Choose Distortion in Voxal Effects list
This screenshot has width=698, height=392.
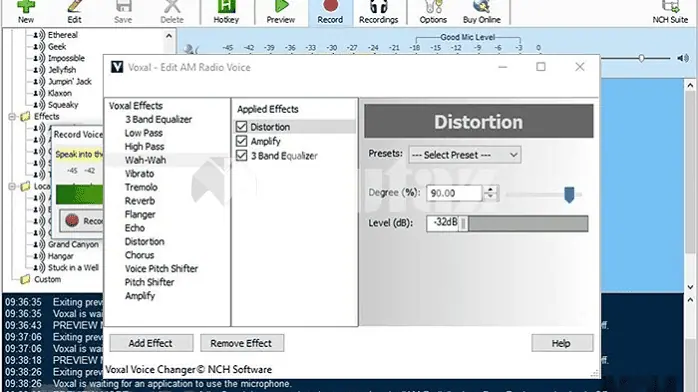click(144, 241)
